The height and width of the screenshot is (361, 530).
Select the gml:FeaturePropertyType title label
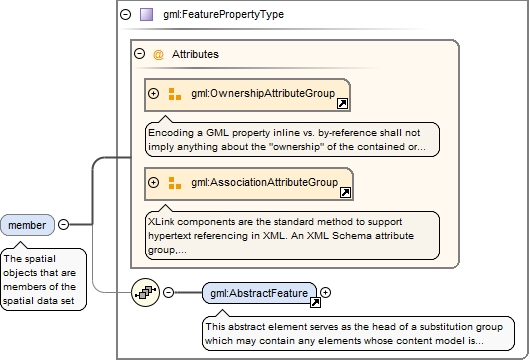223,15
